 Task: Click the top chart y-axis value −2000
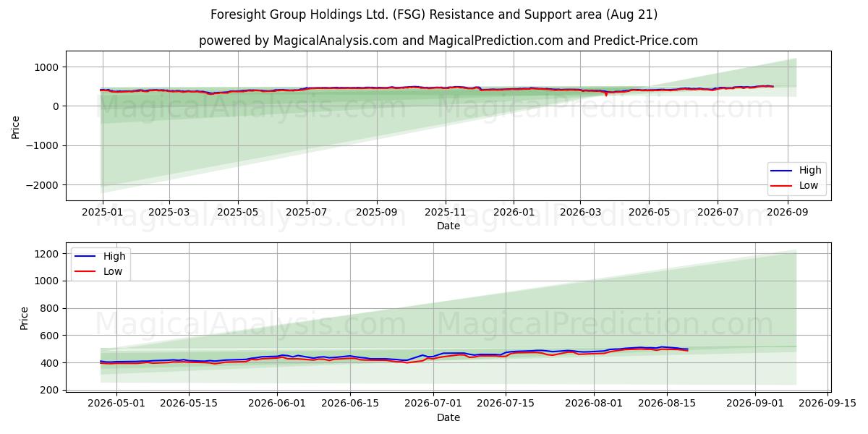click(43, 185)
